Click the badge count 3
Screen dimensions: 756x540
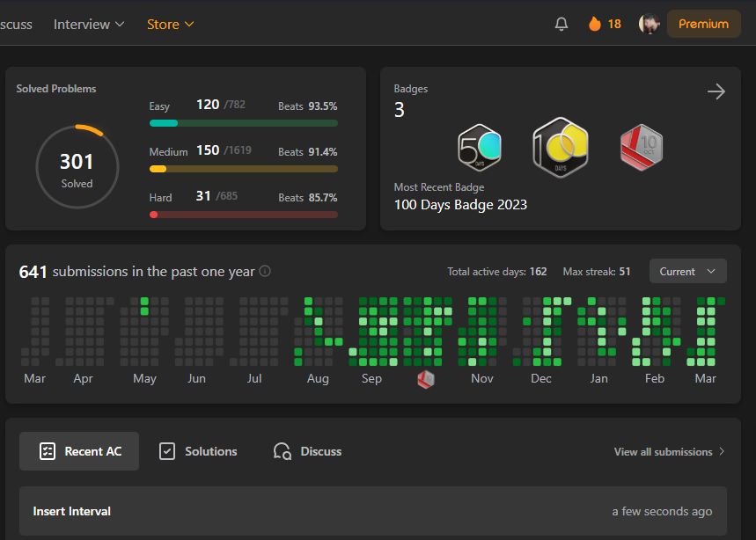pos(400,110)
